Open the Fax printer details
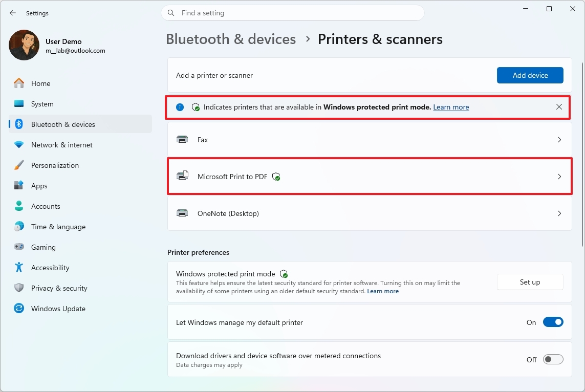Viewport: 585px width, 392px height. coord(370,139)
